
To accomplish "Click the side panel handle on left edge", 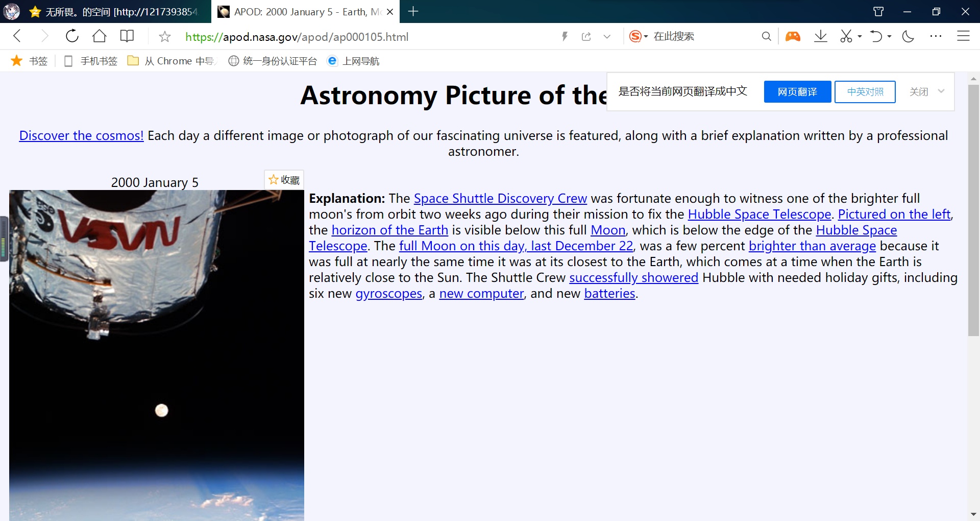I will pos(4,239).
